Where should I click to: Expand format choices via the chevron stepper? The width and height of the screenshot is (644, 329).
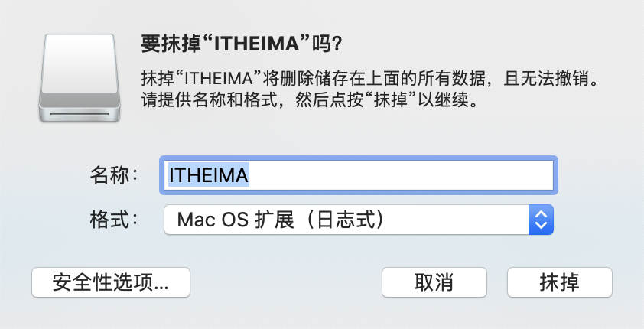[x=541, y=220]
